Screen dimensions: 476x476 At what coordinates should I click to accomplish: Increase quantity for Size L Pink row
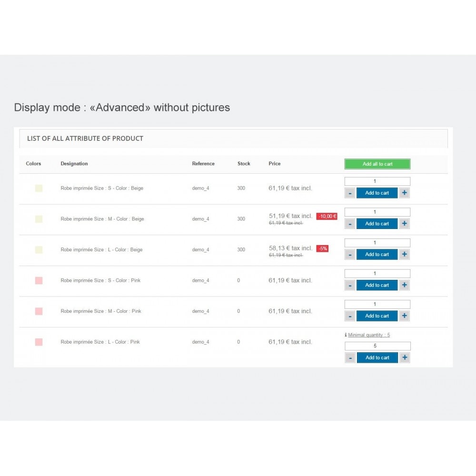click(x=405, y=357)
